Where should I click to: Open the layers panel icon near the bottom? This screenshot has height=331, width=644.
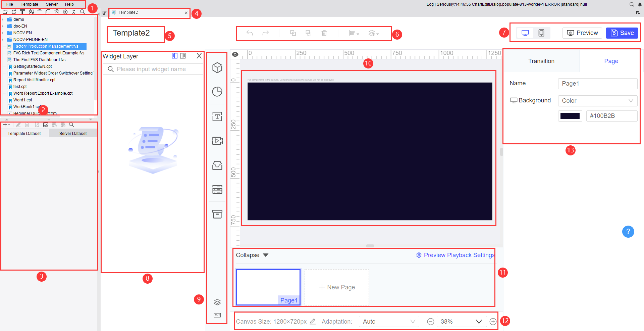[x=217, y=301]
